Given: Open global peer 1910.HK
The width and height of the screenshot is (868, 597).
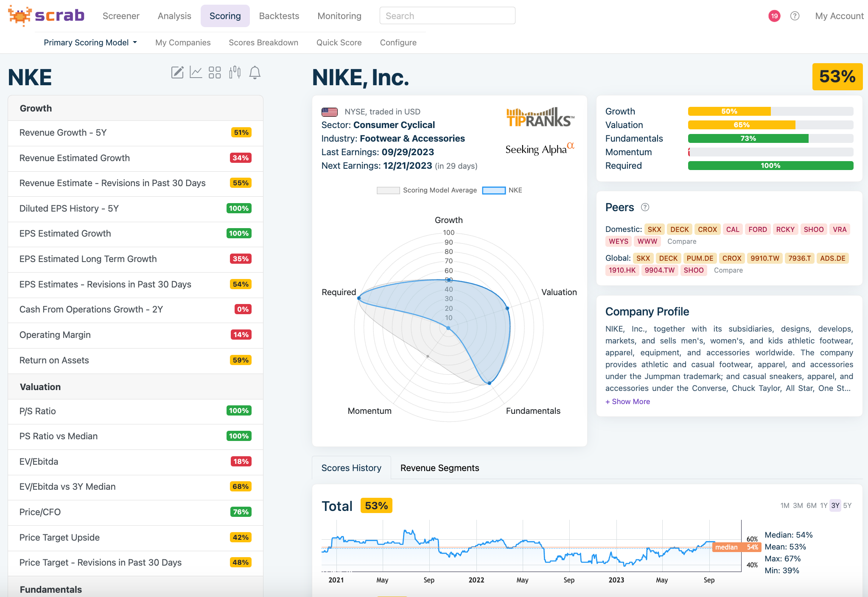Looking at the screenshot, I should click(x=622, y=270).
